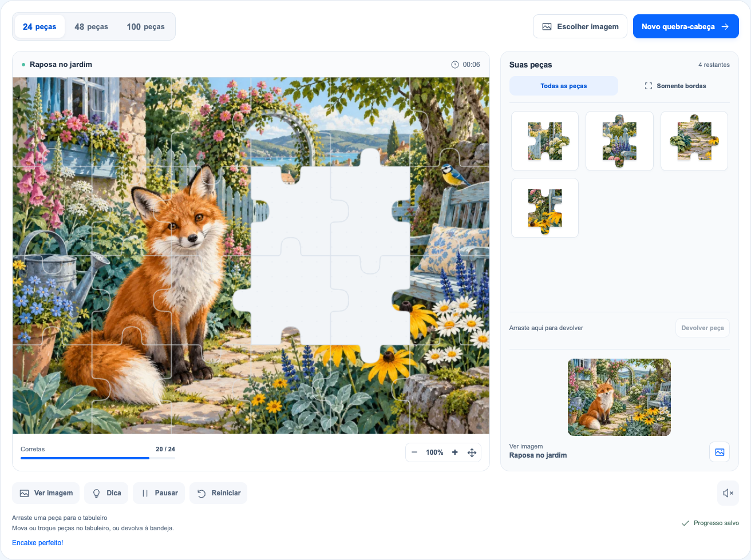Click the Devolver peça button
Screen dimensions: 751x560
[702, 328]
